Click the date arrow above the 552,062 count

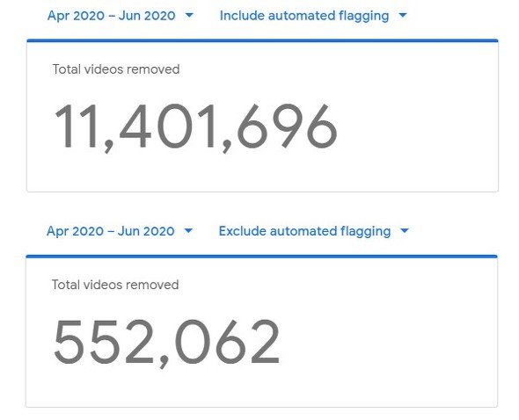(x=188, y=230)
